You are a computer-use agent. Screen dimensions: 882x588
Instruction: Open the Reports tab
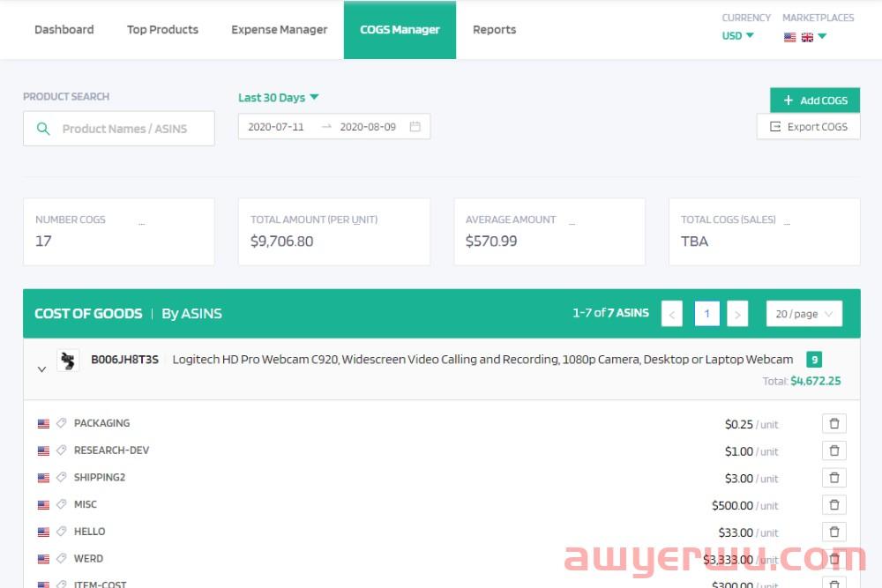[494, 30]
